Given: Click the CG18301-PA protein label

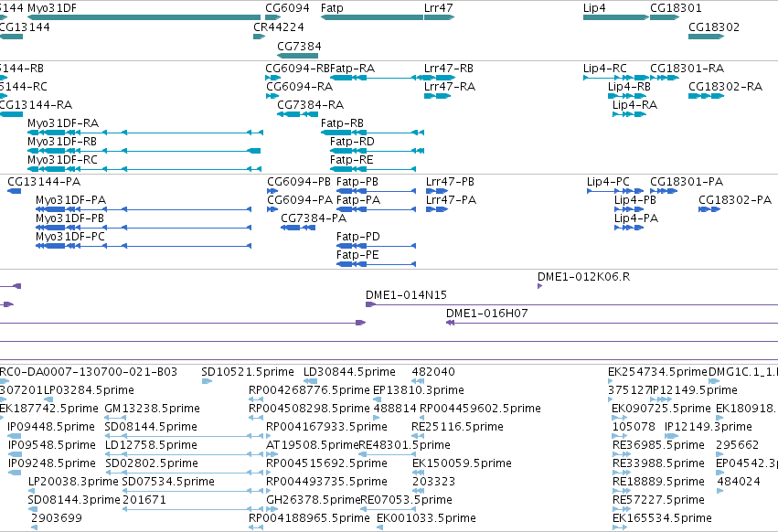Looking at the screenshot, I should 687,182.
